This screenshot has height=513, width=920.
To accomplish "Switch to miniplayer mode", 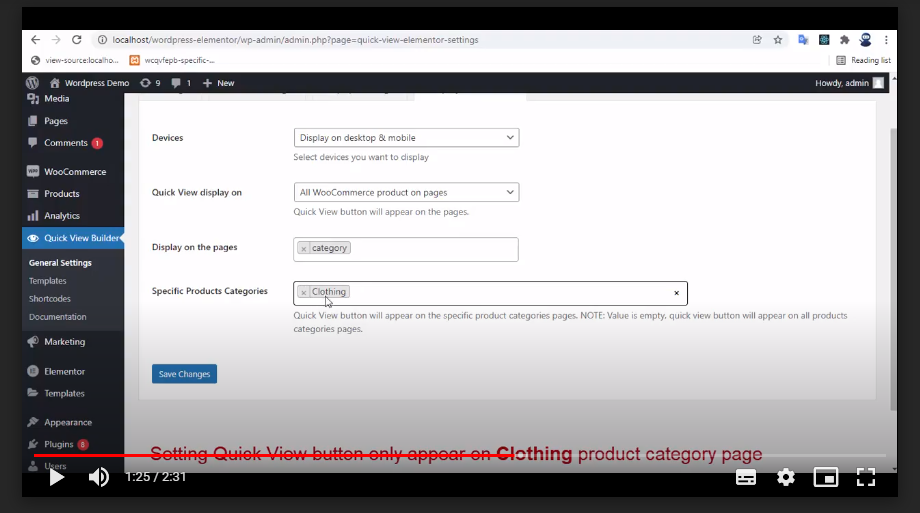I will tap(826, 477).
